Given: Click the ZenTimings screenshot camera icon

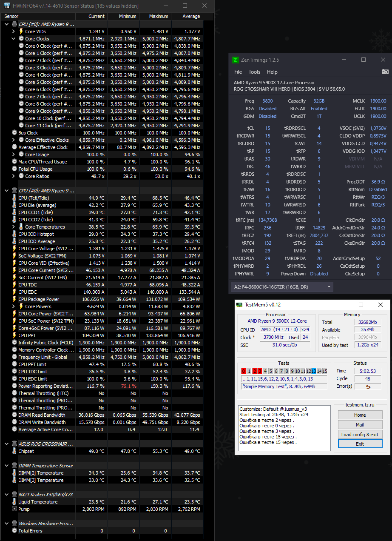Looking at the screenshot, I should (x=385, y=72).
